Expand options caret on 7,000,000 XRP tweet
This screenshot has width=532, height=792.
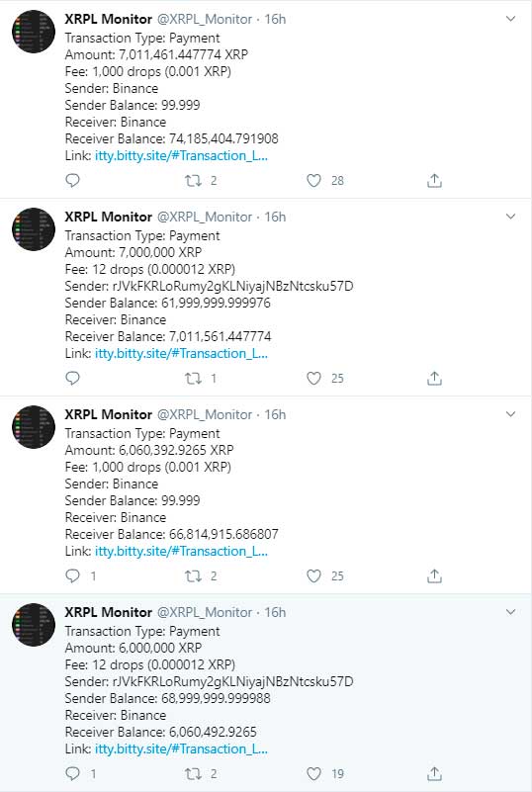[x=511, y=217]
